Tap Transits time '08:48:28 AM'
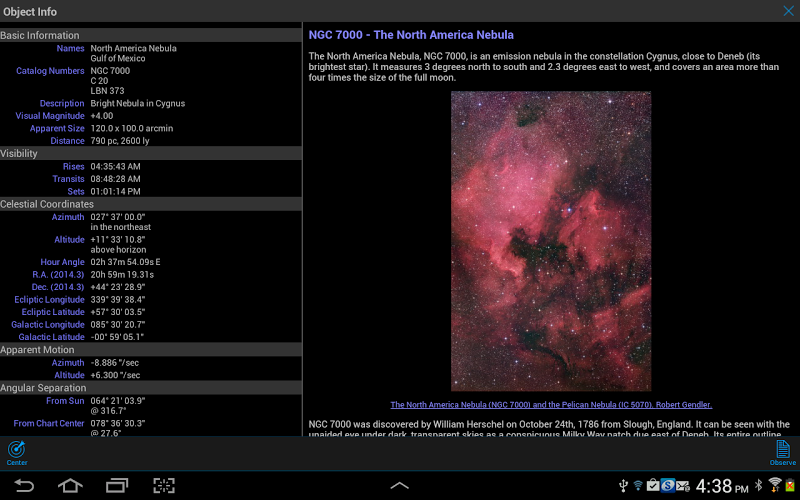This screenshot has height=500, width=800. [115, 179]
